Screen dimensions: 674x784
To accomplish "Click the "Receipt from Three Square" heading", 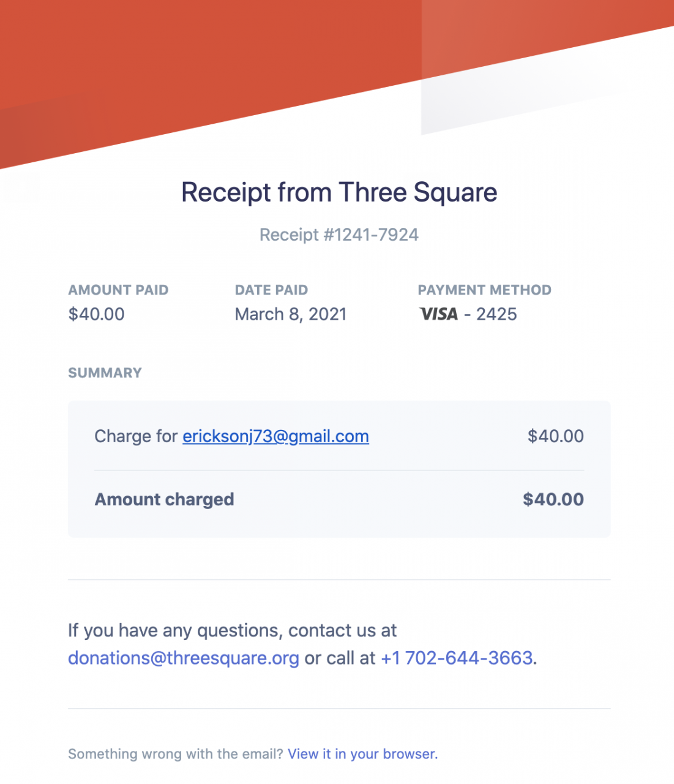I will tap(339, 192).
